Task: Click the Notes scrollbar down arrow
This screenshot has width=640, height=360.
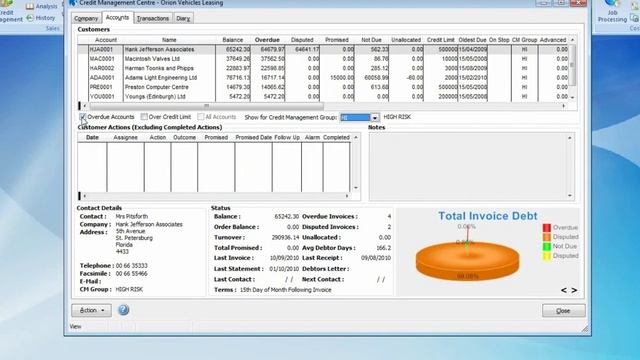Action: click(x=570, y=196)
